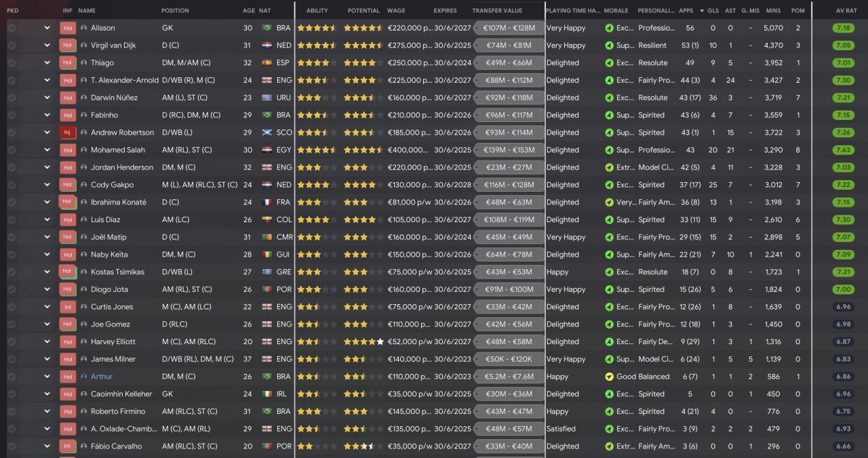Click the Scotland flag for Andrew Robertson
The image size is (868, 458).
click(x=267, y=132)
